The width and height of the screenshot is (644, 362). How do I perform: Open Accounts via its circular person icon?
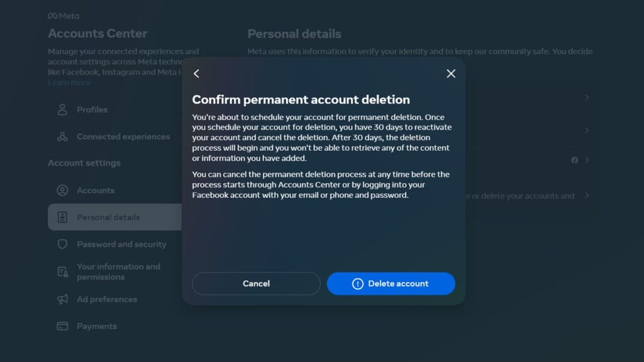click(62, 190)
